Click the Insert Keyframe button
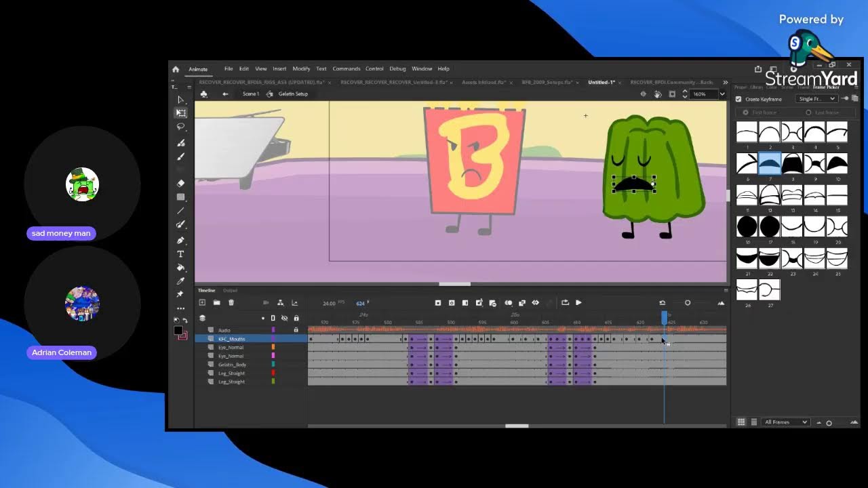868x488 pixels. (438, 303)
